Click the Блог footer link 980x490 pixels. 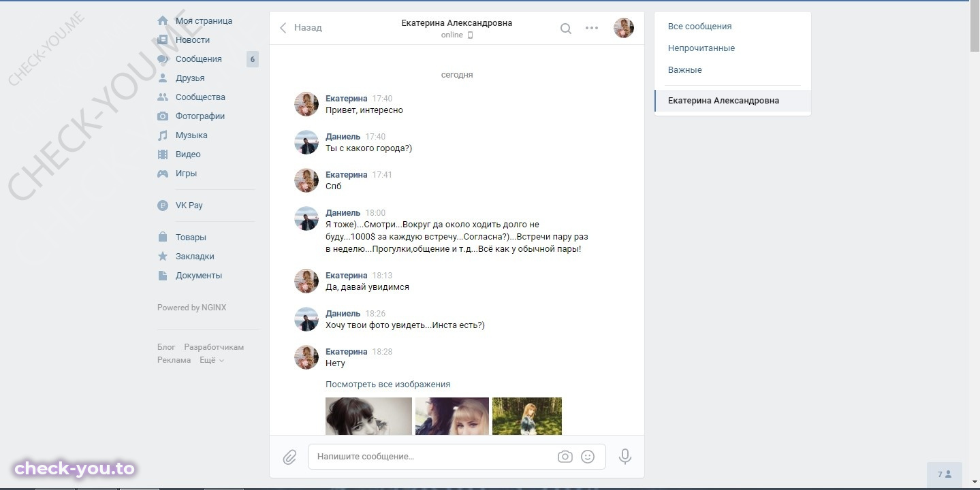pyautogui.click(x=166, y=347)
